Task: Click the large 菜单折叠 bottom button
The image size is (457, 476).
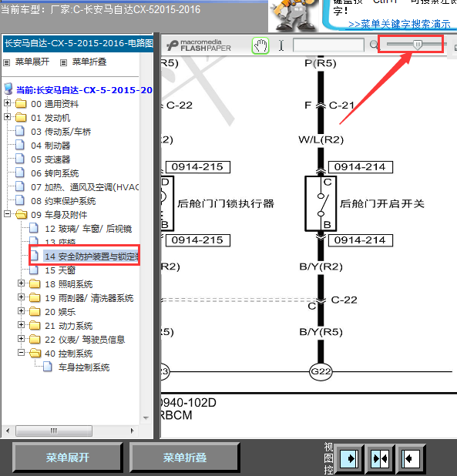Action: [x=185, y=458]
